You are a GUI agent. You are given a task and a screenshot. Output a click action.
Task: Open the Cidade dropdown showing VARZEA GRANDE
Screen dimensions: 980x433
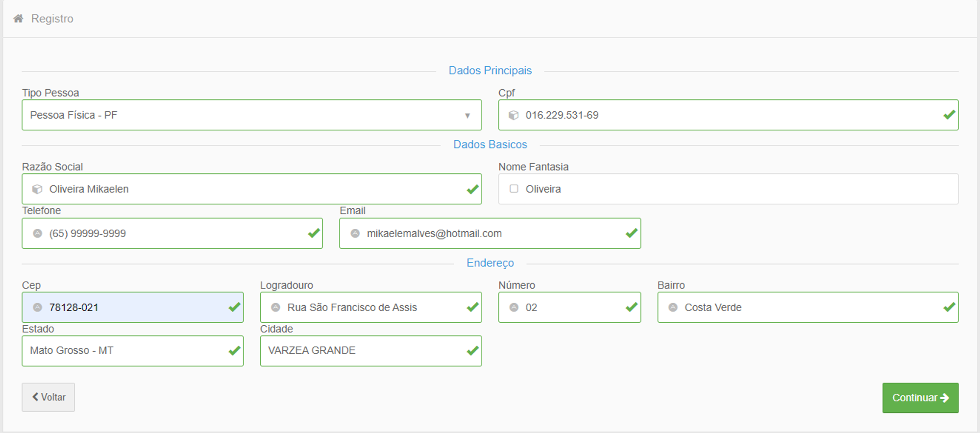click(x=370, y=351)
